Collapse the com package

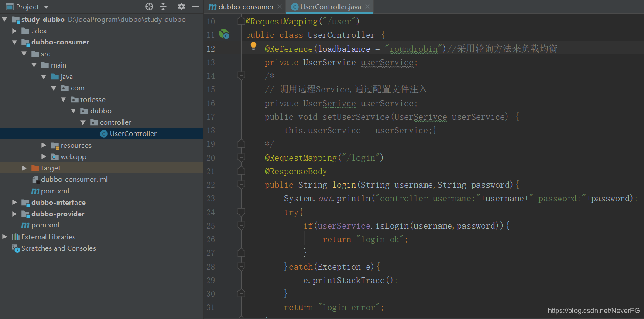coord(54,88)
